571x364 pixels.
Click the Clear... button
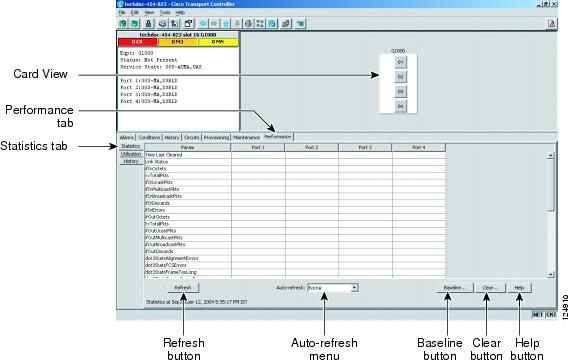point(490,288)
